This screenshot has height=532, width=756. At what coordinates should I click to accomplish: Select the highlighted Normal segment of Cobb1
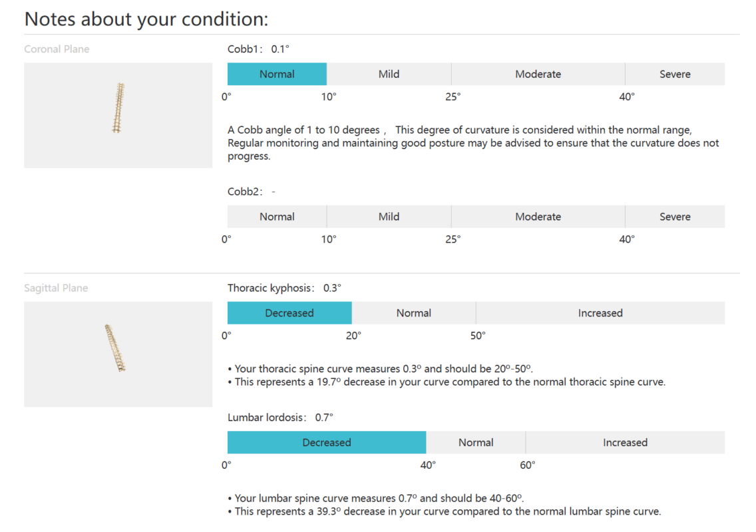[x=277, y=74]
